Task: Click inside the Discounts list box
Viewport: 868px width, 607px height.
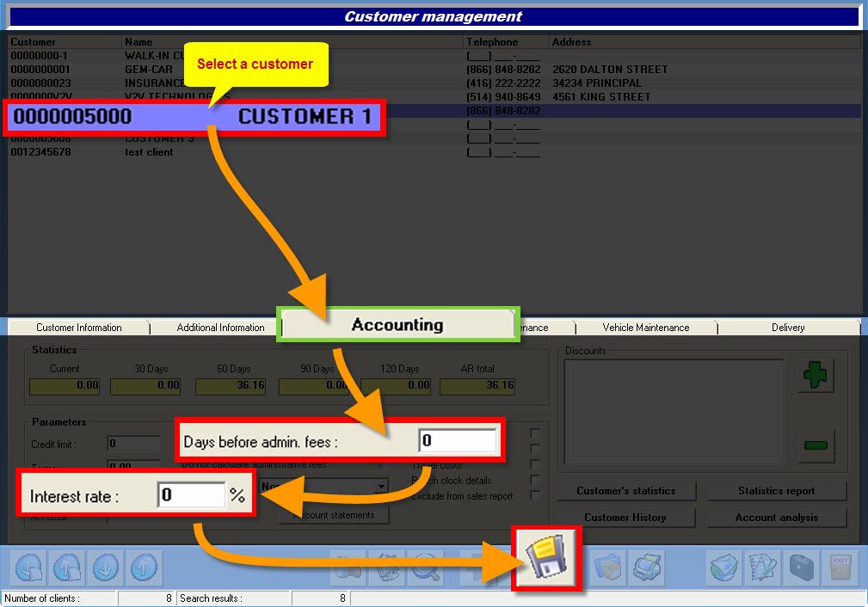Action: point(673,412)
